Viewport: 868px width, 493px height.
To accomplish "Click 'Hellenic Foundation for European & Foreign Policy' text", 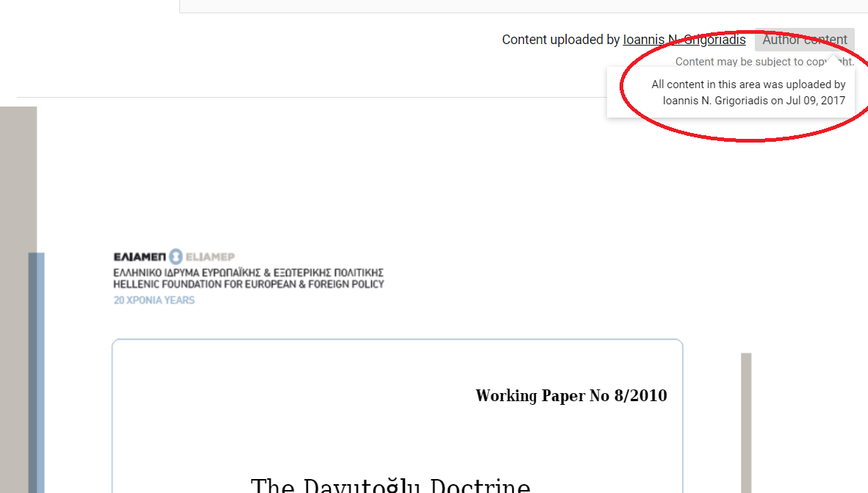I will [x=248, y=284].
